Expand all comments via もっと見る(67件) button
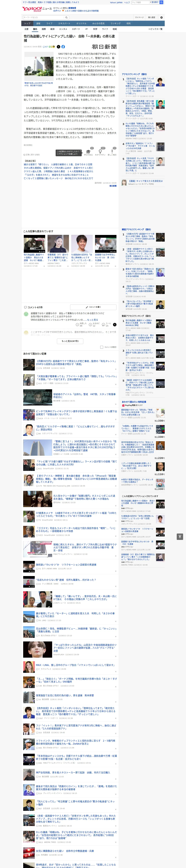 pyautogui.click(x=70, y=341)
